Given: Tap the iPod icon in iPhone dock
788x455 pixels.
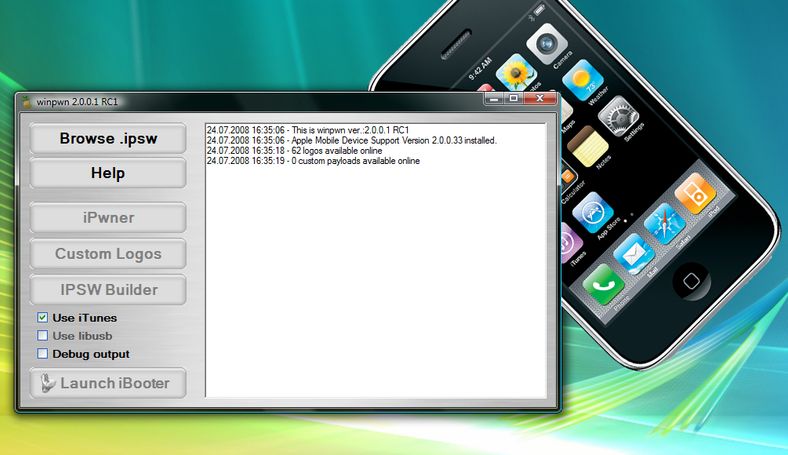Looking at the screenshot, I should [695, 194].
